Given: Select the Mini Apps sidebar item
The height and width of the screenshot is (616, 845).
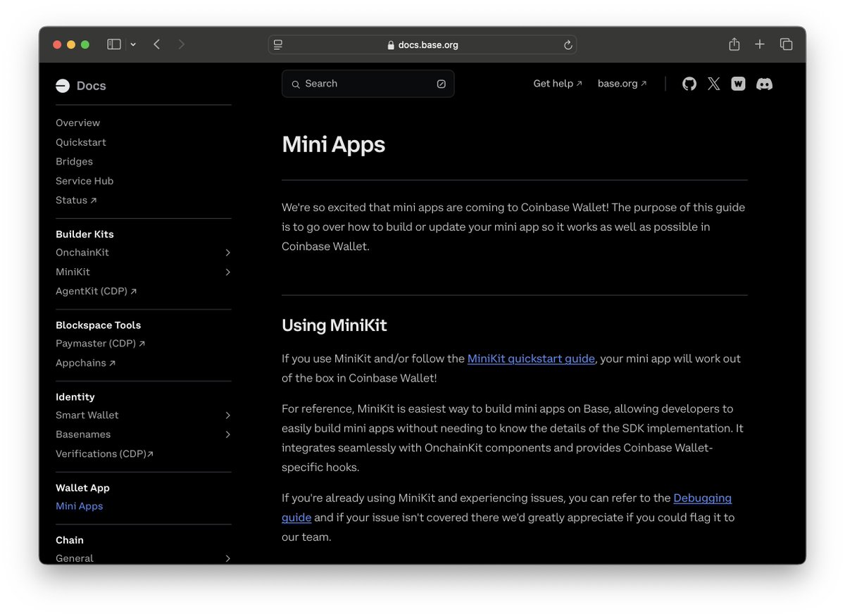Looking at the screenshot, I should [x=80, y=506].
